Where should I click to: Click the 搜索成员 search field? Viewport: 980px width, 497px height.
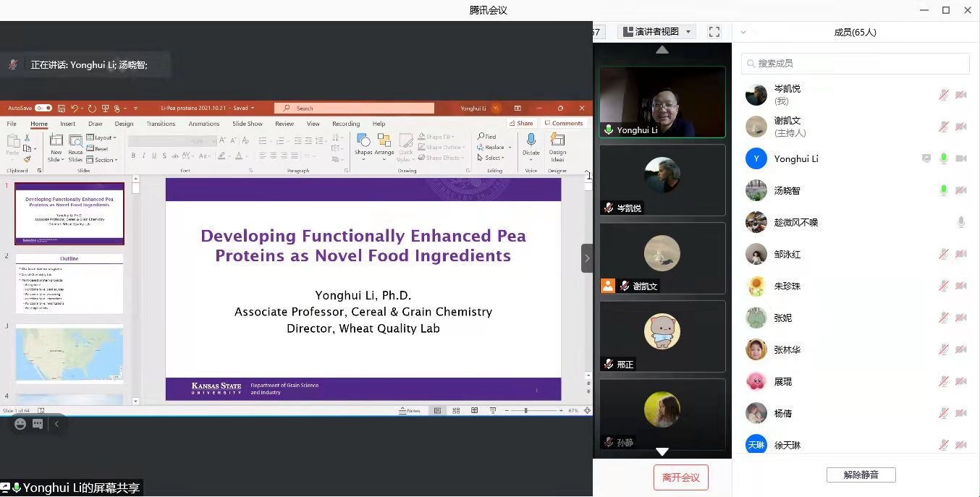(856, 64)
